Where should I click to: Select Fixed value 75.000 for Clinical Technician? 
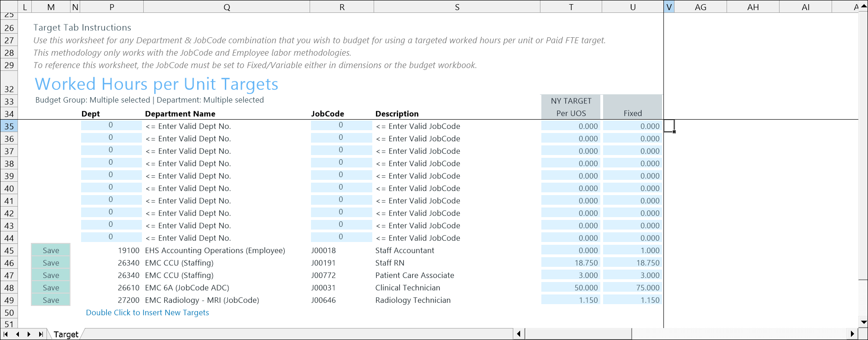click(632, 288)
